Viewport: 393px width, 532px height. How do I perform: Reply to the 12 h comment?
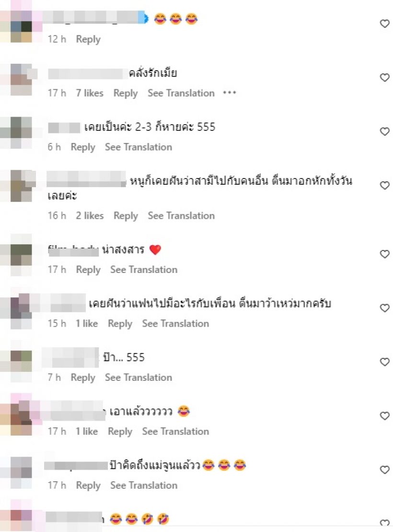click(88, 39)
